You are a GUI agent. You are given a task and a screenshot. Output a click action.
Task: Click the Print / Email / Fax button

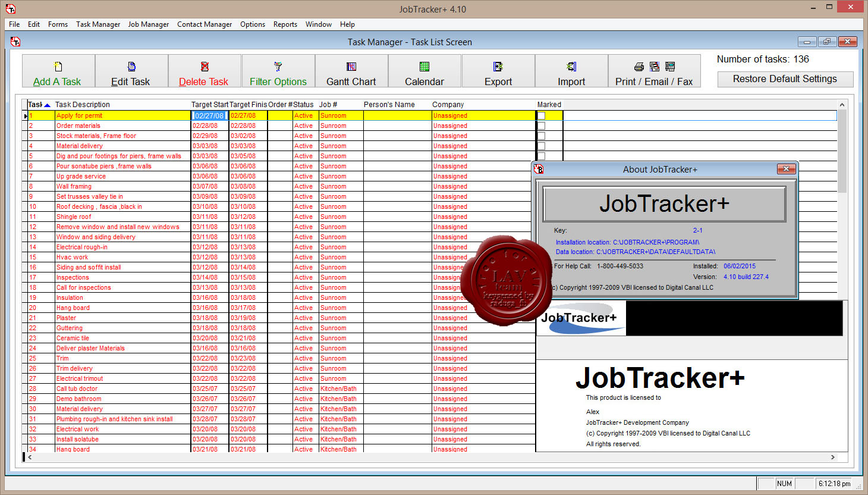[654, 71]
